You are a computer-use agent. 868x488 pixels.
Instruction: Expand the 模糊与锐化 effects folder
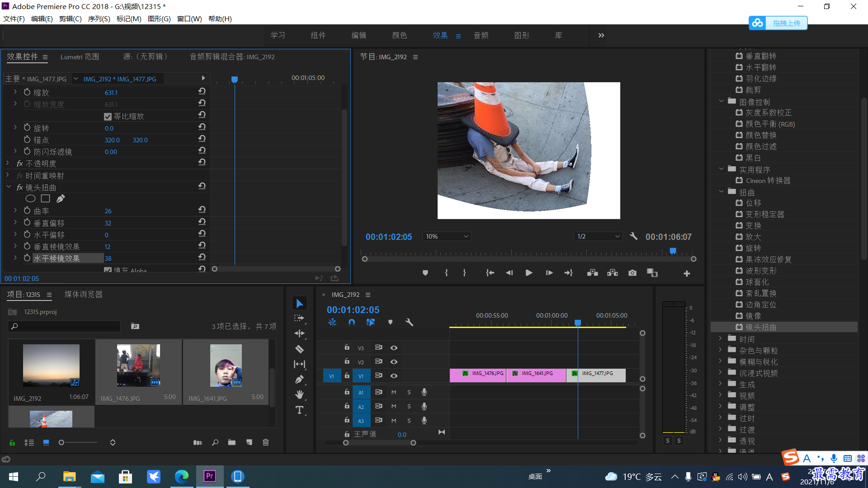tap(721, 361)
